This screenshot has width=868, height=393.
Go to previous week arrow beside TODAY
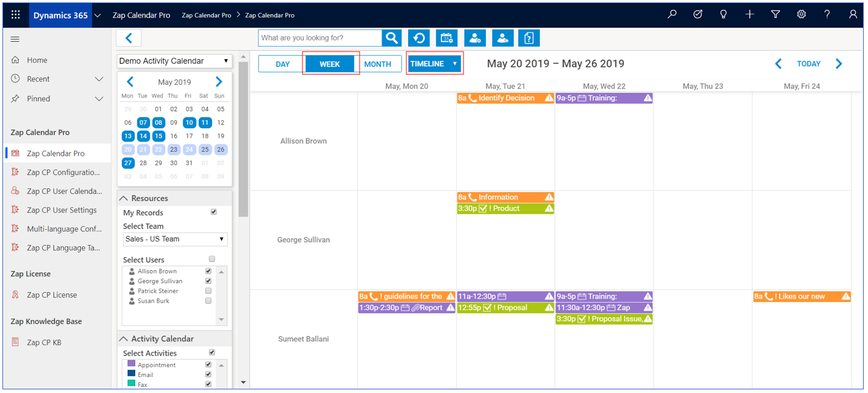778,64
